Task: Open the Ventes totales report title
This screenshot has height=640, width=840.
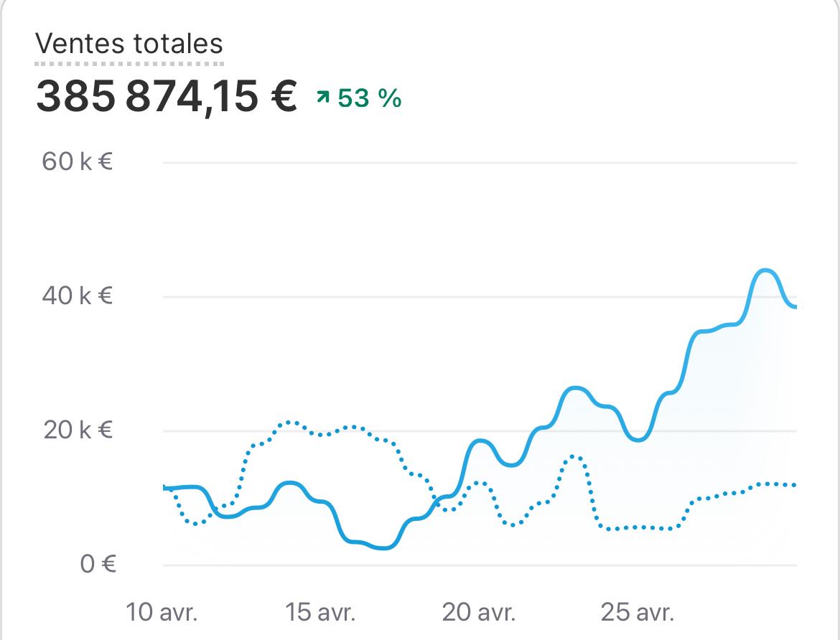Action: (x=129, y=44)
